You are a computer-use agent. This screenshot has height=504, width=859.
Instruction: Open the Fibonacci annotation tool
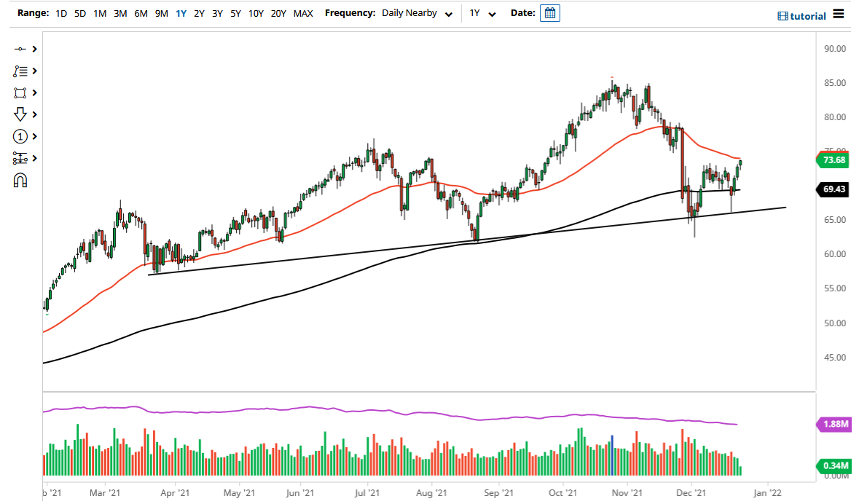21,71
